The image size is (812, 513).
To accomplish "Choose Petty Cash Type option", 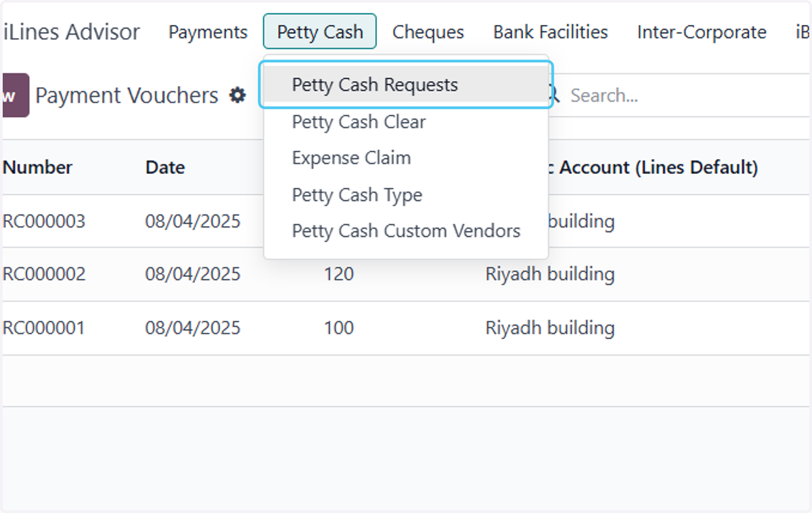I will 406,195.
